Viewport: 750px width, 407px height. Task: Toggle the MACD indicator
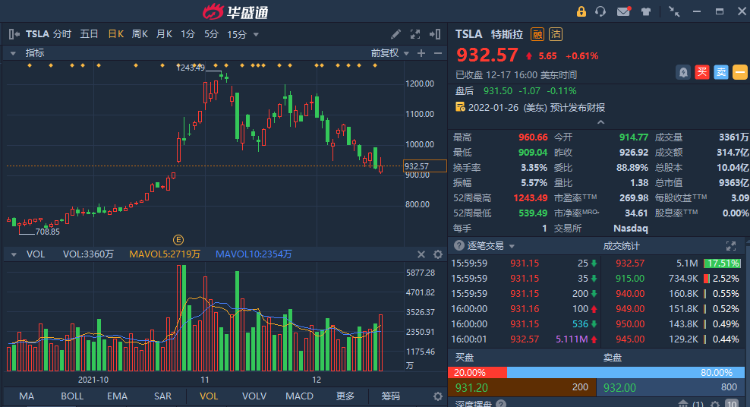299,396
